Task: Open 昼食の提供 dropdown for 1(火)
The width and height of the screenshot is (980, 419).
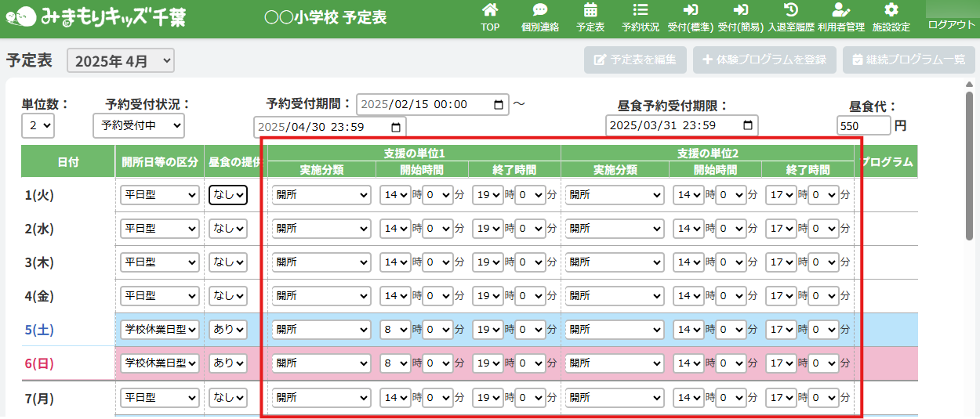Action: point(228,195)
